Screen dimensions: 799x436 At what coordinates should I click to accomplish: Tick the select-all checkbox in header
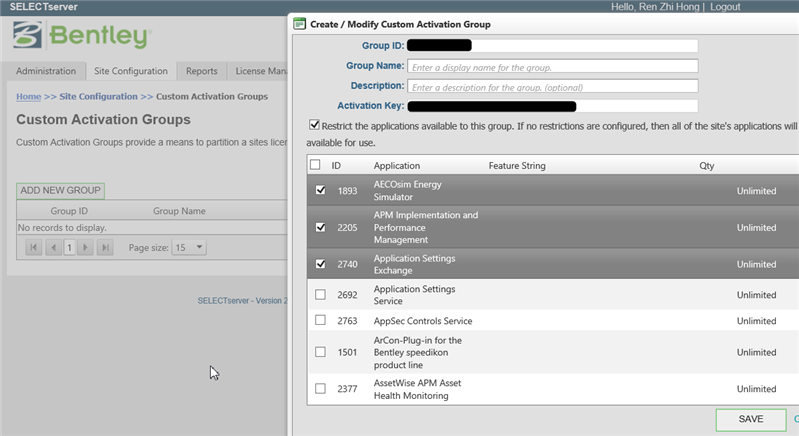pyautogui.click(x=316, y=165)
